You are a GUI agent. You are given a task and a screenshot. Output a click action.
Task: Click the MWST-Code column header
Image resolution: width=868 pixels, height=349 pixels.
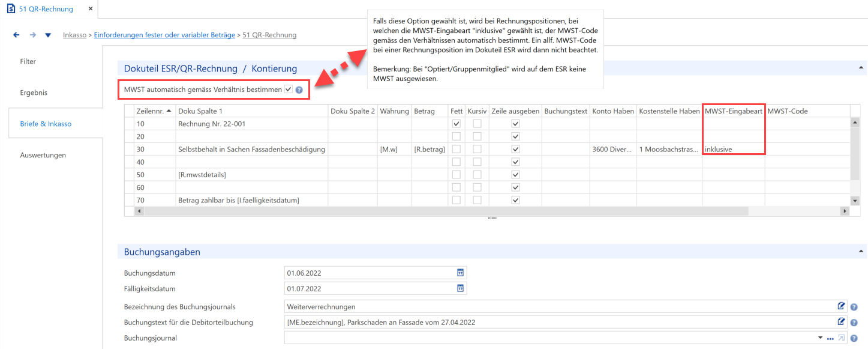coord(807,111)
